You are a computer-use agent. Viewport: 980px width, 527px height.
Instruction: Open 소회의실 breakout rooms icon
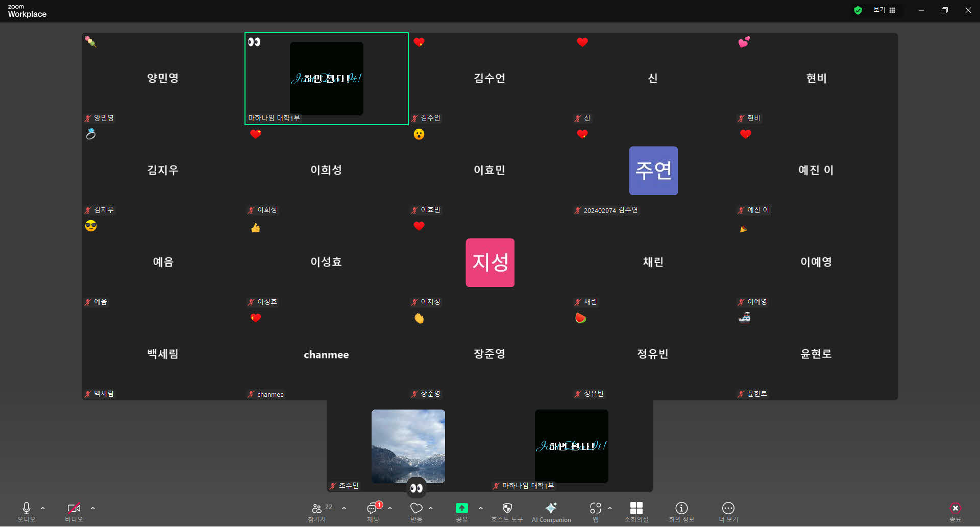[636, 508]
